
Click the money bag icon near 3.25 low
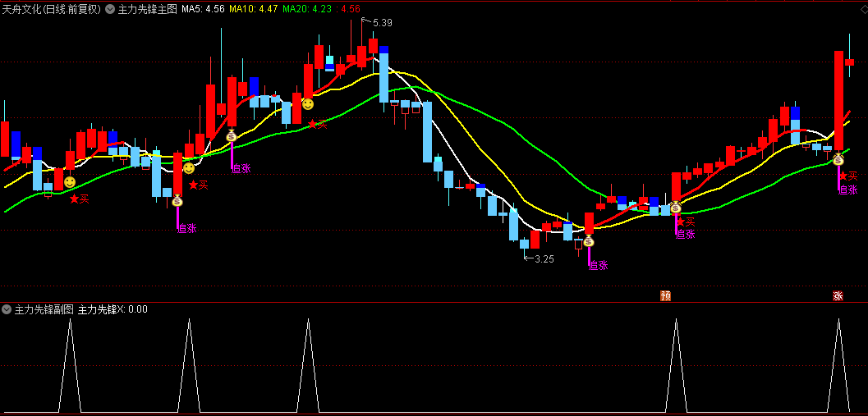(589, 240)
